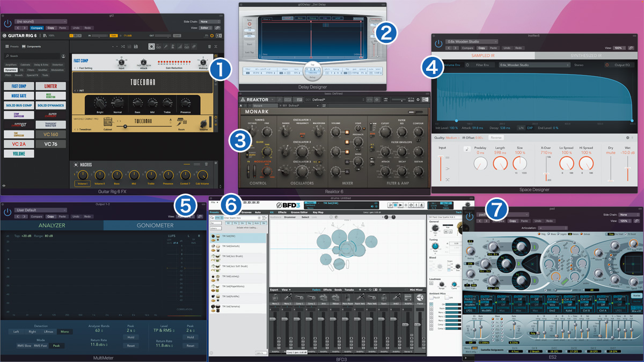The height and width of the screenshot is (362, 644).
Task: Select RMS Slow mode in MultiMeter
Action: coord(24,346)
